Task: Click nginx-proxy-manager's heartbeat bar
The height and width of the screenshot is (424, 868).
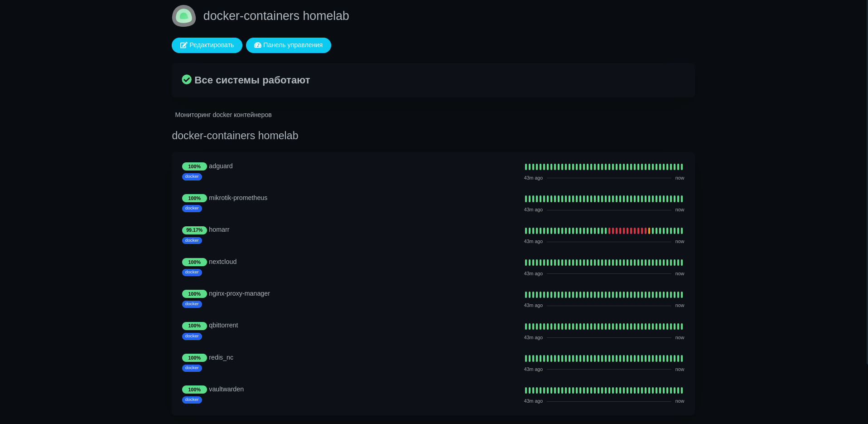Action: pos(604,295)
